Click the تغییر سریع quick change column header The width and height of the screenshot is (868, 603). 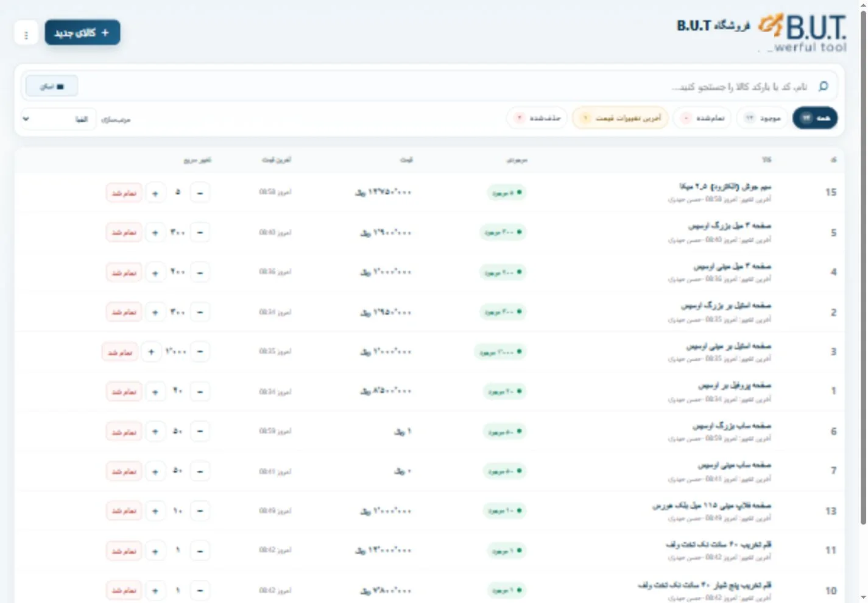click(197, 160)
